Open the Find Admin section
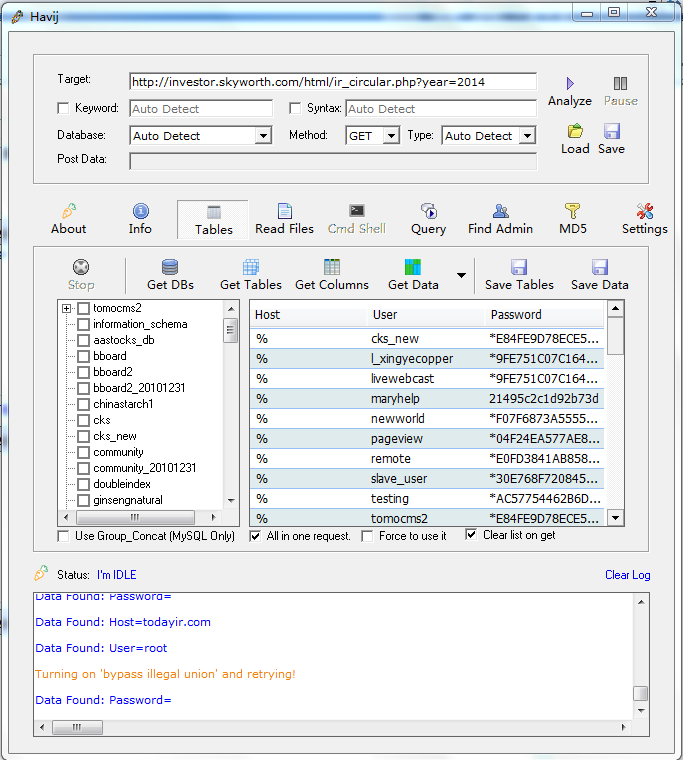 coord(500,220)
